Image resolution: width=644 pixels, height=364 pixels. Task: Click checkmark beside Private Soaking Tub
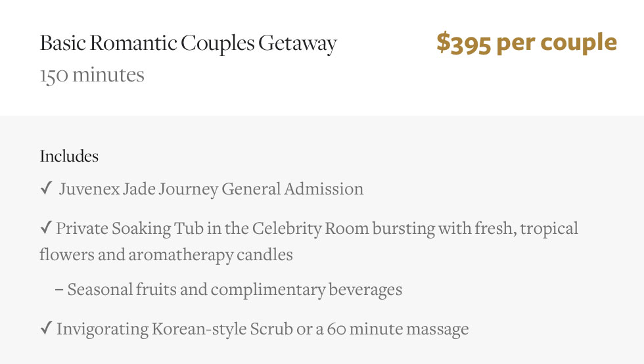coord(45,227)
